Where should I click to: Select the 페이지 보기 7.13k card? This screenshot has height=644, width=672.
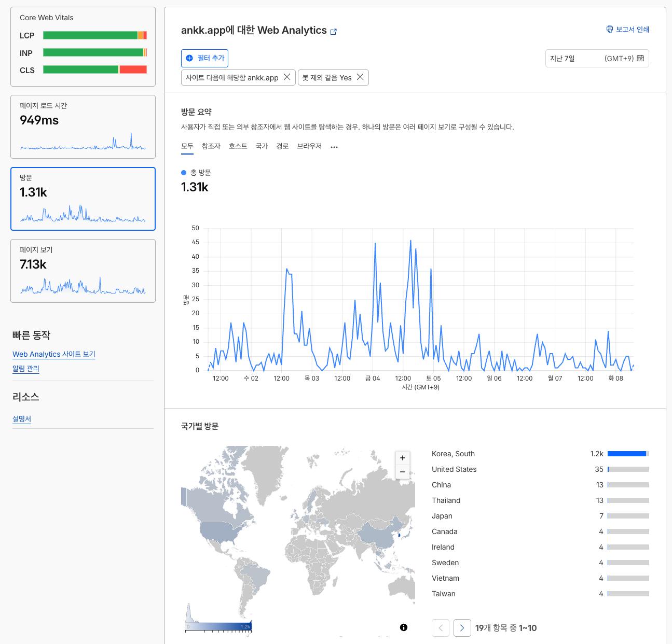coord(83,271)
